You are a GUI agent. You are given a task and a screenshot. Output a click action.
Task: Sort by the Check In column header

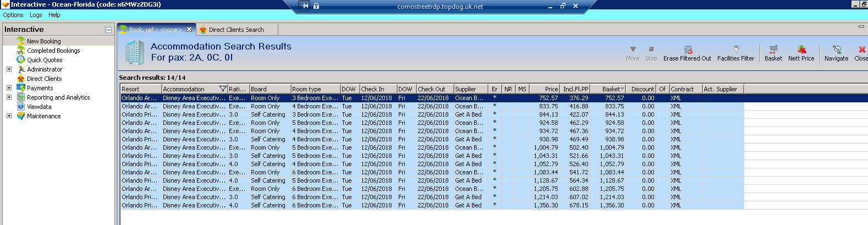pyautogui.click(x=378, y=89)
